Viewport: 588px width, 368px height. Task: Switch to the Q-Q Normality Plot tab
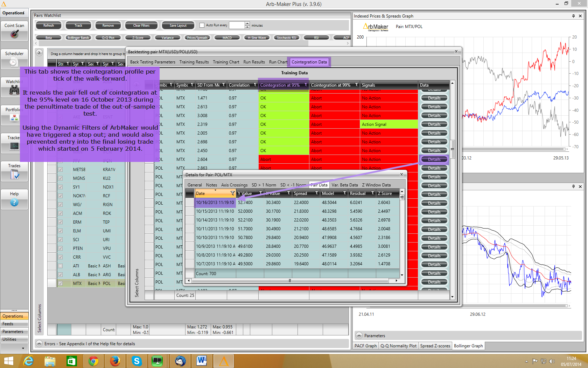pyautogui.click(x=398, y=346)
